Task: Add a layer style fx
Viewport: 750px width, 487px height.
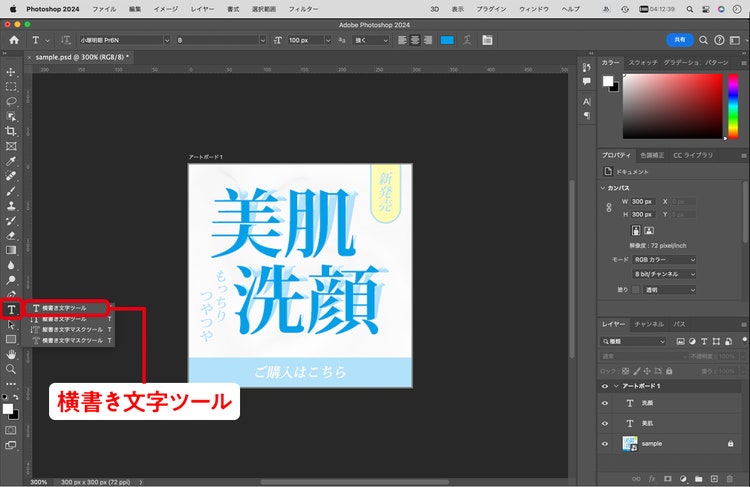Action: (x=651, y=478)
